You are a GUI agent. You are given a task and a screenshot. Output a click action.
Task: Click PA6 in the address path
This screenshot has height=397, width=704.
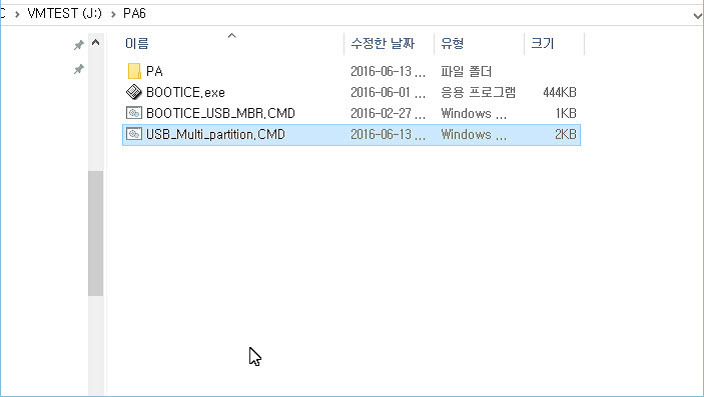point(134,13)
